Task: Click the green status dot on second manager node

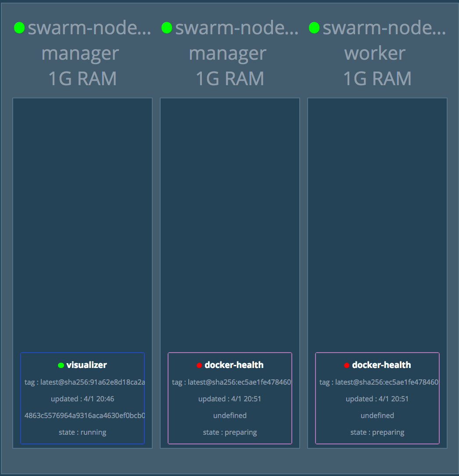Action: coord(166,28)
